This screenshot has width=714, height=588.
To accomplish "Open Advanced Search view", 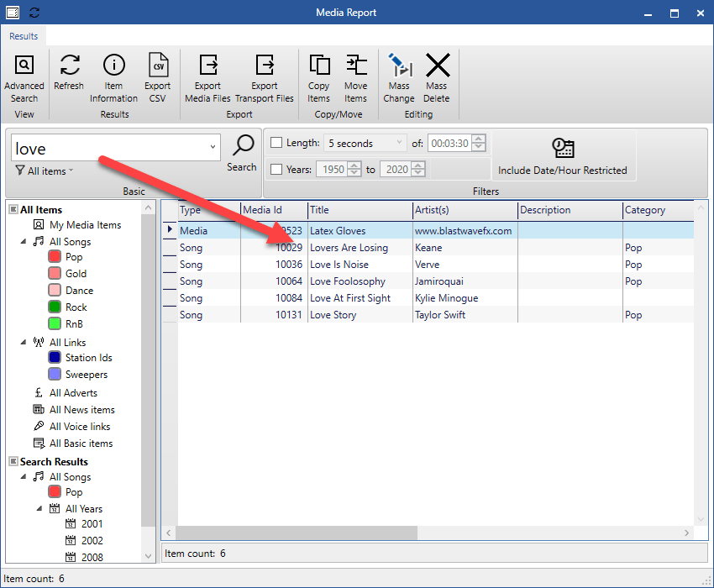I will [x=24, y=79].
